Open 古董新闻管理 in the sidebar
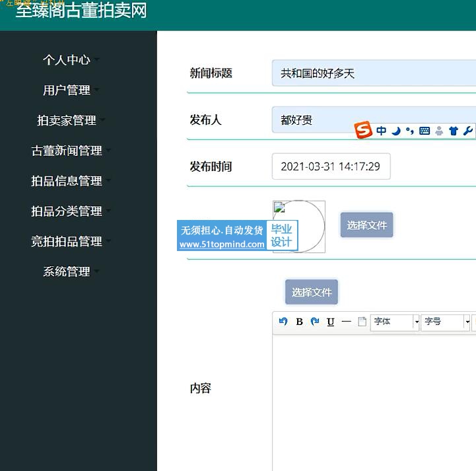476x471 pixels. (71, 151)
